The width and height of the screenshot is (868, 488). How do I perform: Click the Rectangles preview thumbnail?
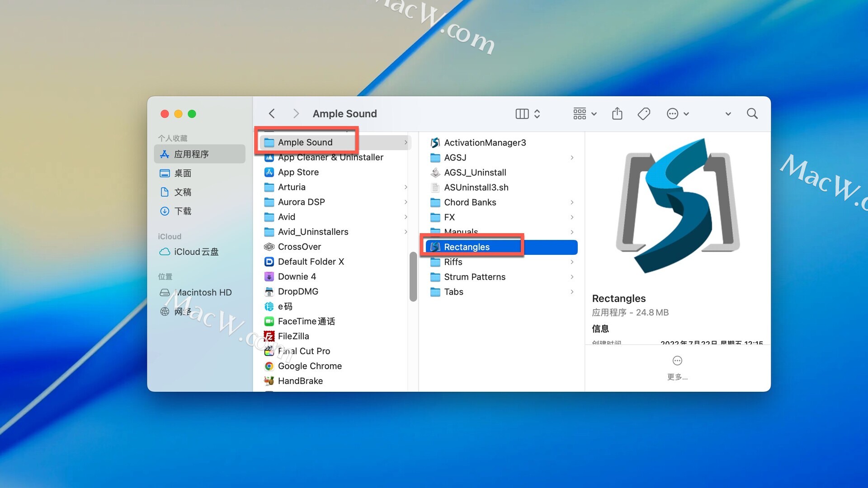coord(678,206)
